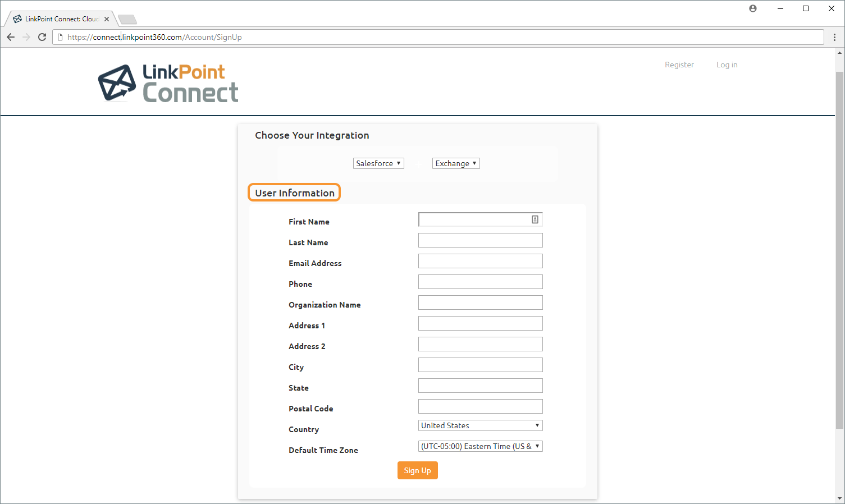Focus the Organization Name input field

pos(480,303)
